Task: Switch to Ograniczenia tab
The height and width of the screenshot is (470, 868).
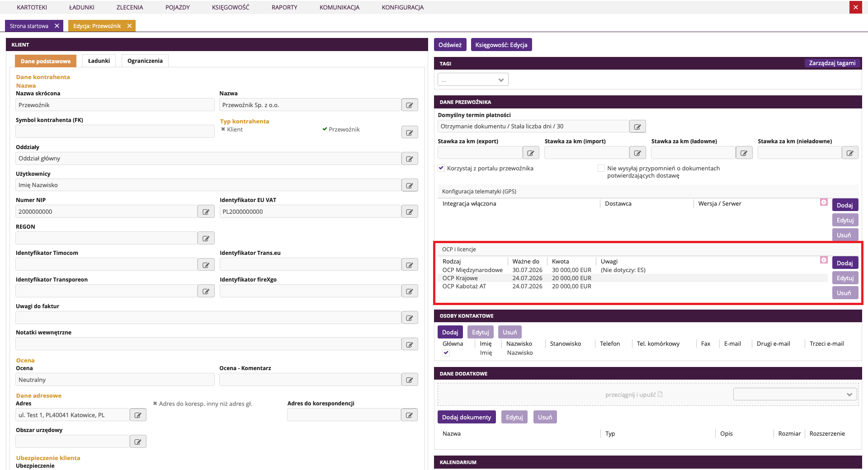Action: click(145, 61)
